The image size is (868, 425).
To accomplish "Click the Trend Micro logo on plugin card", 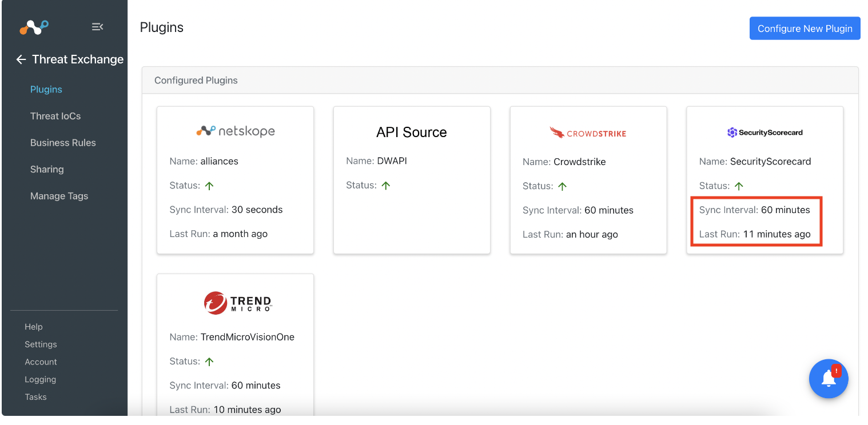I will click(238, 303).
